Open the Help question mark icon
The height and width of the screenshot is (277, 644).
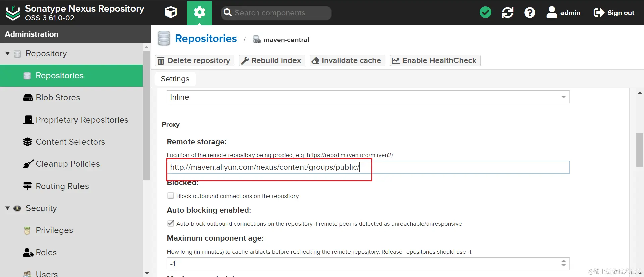tap(530, 13)
